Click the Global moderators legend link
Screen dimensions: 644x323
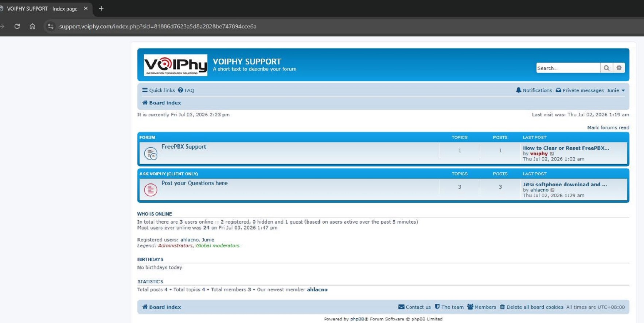tap(218, 245)
